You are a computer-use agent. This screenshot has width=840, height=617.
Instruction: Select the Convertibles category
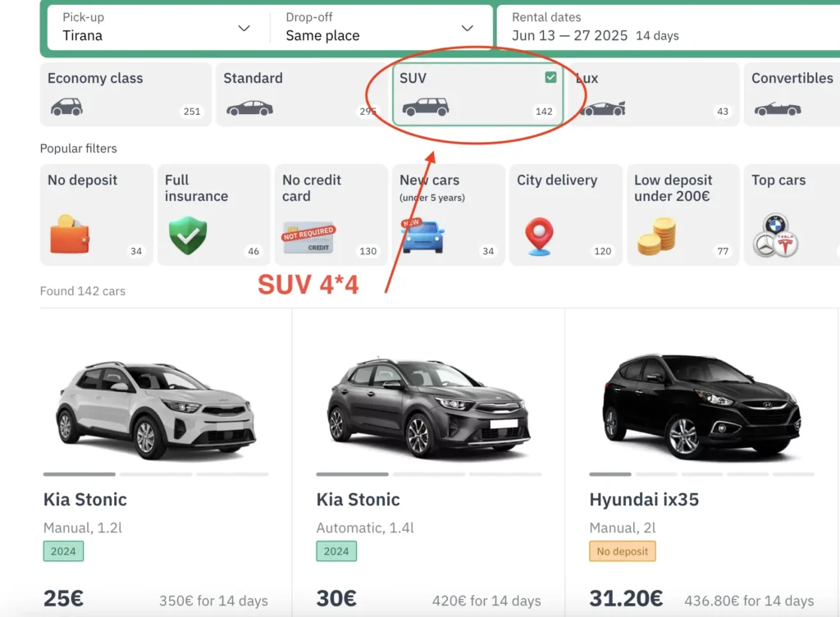(x=792, y=94)
